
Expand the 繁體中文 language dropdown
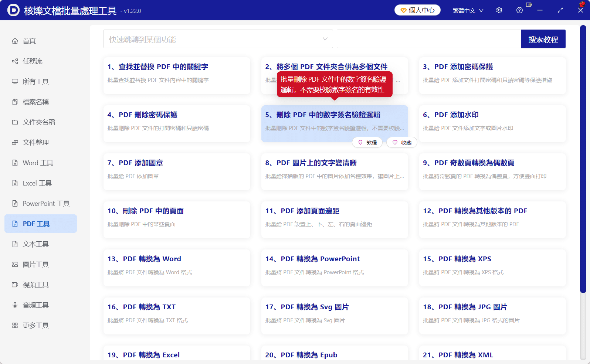tap(468, 10)
